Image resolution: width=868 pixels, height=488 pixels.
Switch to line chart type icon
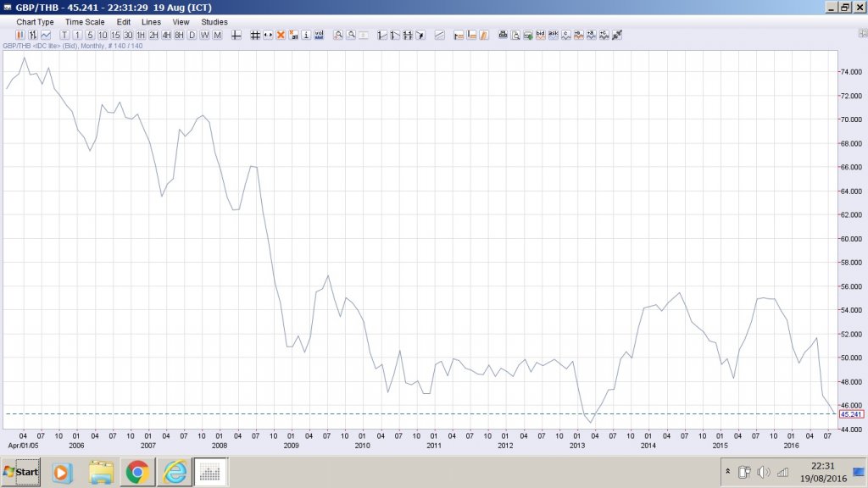pos(46,35)
